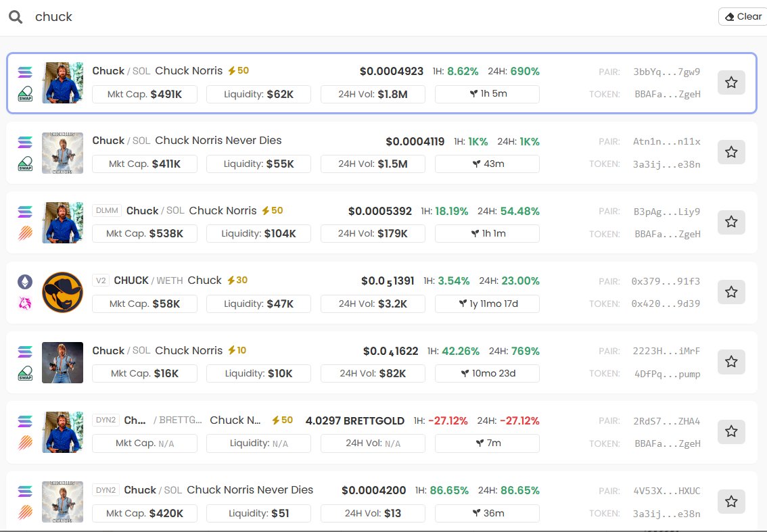
Task: Open Chuck Norris Never Dies image, $411K row
Action: pos(63,153)
